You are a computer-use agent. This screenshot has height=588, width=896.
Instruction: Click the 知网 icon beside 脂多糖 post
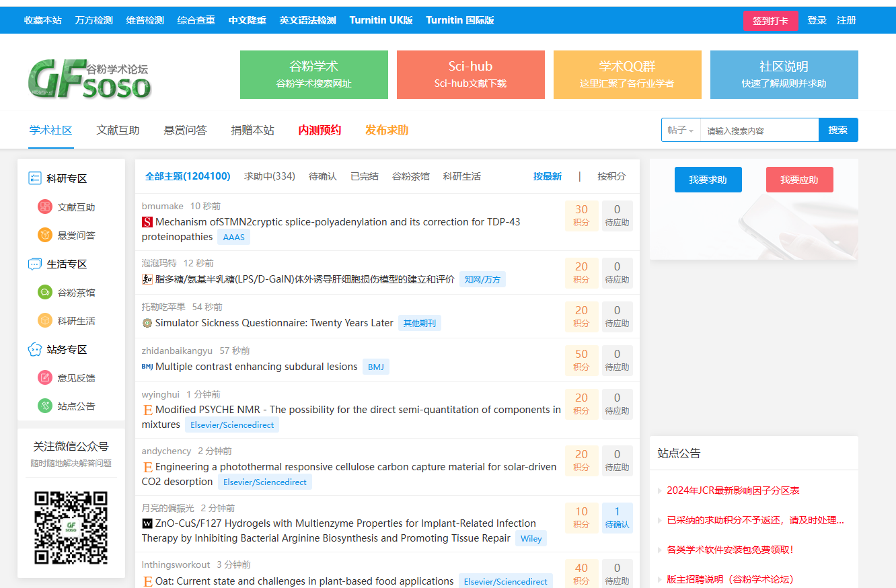click(147, 279)
